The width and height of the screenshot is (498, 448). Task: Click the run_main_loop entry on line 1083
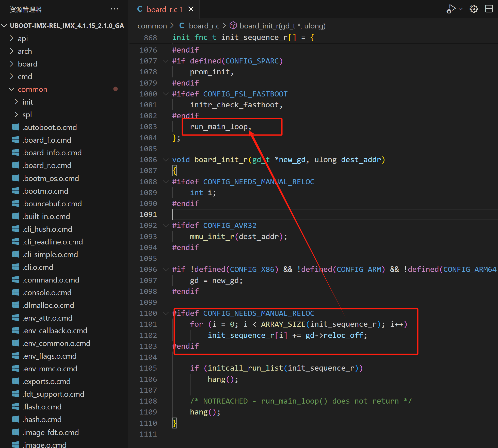[x=218, y=127]
